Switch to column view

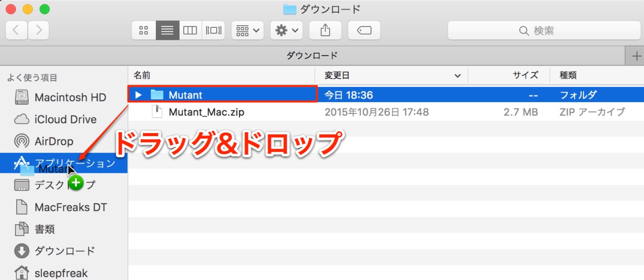pyautogui.click(x=190, y=30)
